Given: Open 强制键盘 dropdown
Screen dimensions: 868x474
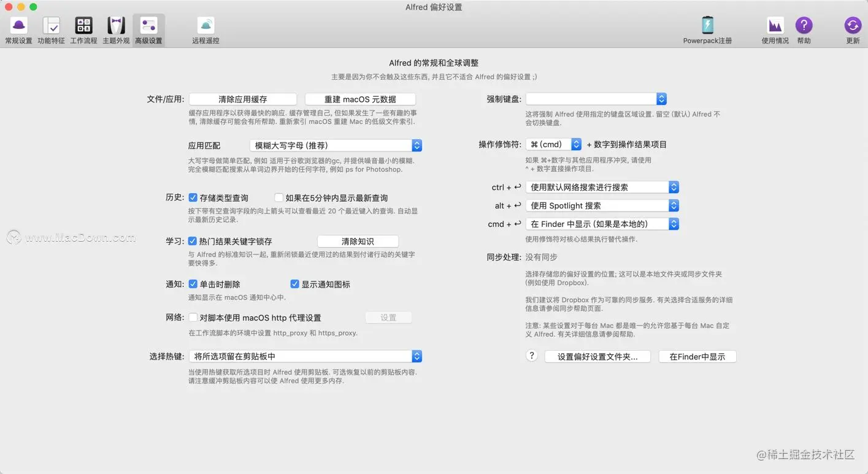Looking at the screenshot, I should (x=596, y=99).
